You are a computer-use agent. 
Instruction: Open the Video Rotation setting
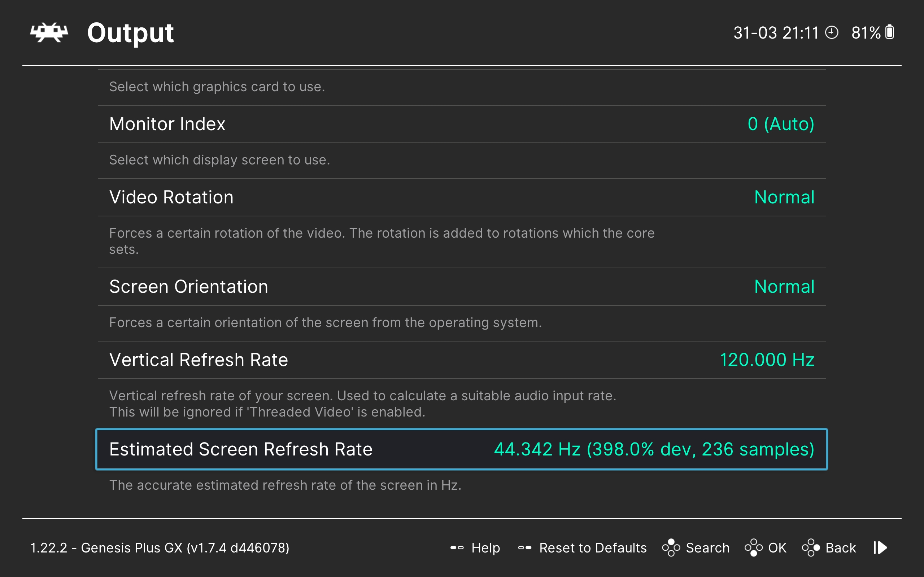pyautogui.click(x=171, y=197)
